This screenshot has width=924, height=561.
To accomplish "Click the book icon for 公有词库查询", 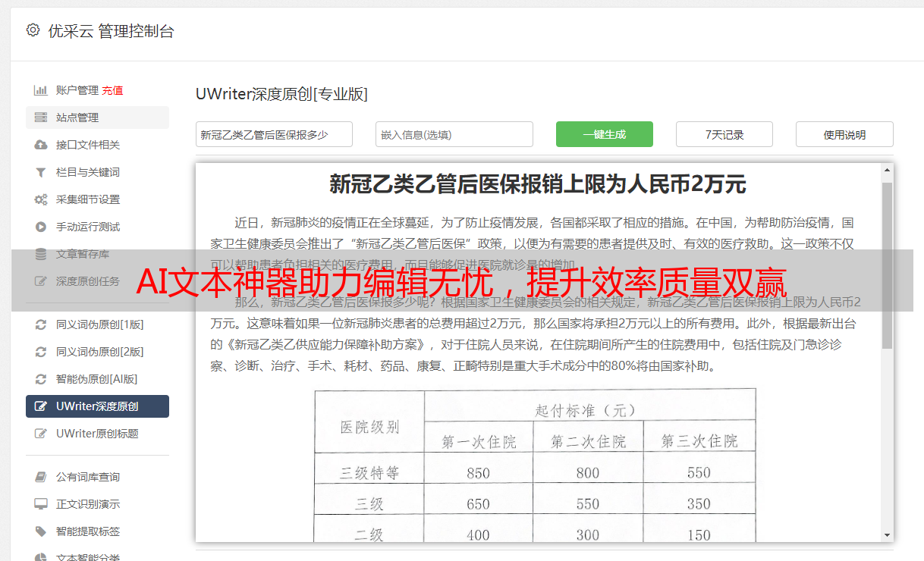I will tap(41, 477).
